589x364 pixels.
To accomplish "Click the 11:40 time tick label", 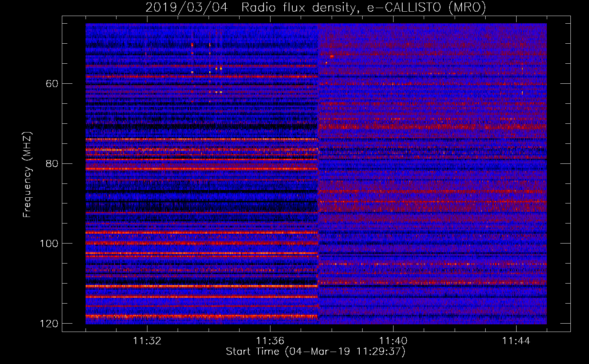I will pyautogui.click(x=393, y=341).
